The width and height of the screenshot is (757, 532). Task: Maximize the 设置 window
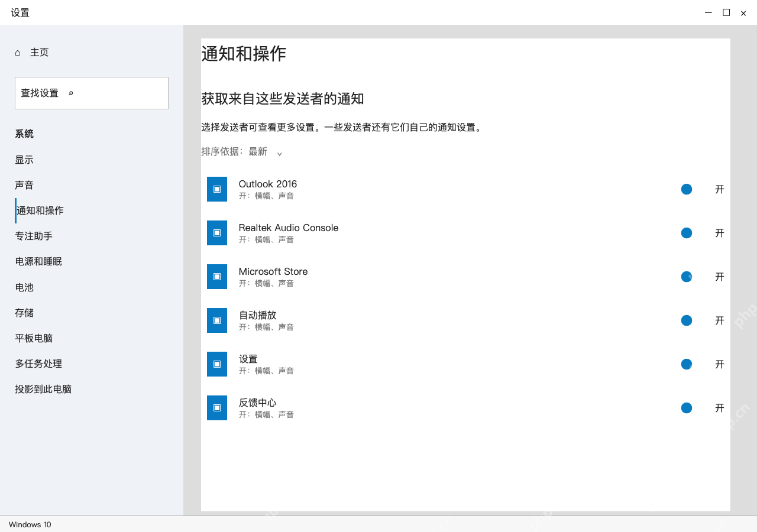tap(726, 12)
